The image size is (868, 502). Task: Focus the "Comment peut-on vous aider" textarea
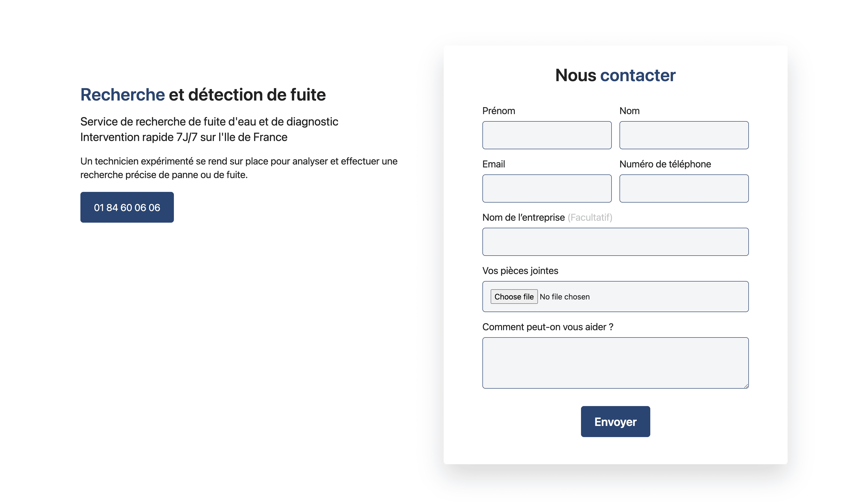[615, 362]
